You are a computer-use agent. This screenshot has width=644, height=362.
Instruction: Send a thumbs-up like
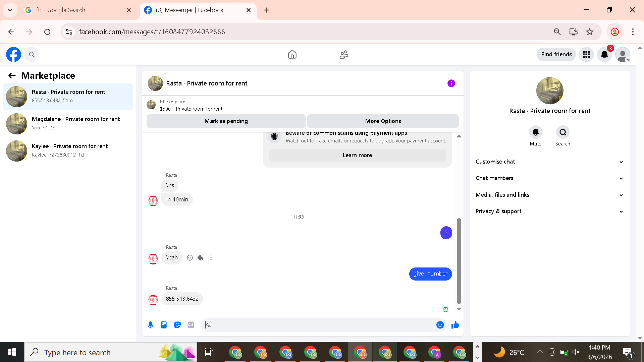(455, 325)
